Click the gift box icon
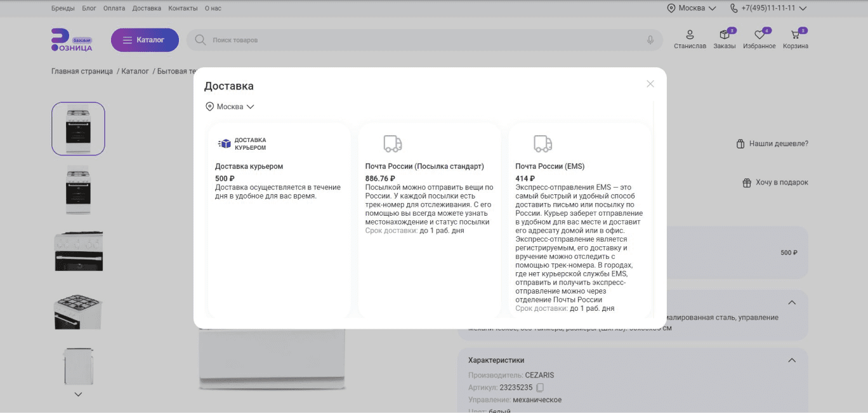This screenshot has width=868, height=413. [747, 183]
